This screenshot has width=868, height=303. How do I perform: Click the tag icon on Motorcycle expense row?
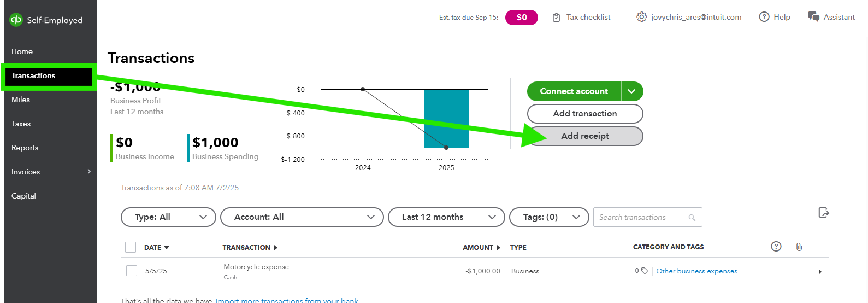tap(645, 271)
